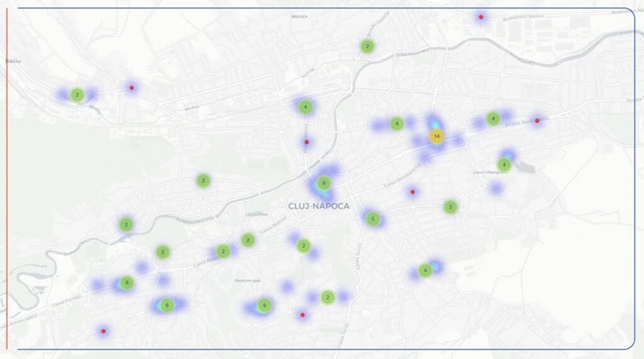Screen dimensions: 644x359
Task: Select the red point below the 6 cluster
Action: [103, 331]
